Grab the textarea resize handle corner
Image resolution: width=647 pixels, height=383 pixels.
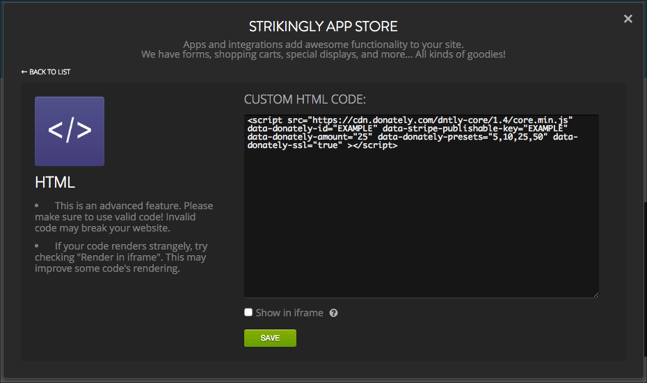pos(596,294)
